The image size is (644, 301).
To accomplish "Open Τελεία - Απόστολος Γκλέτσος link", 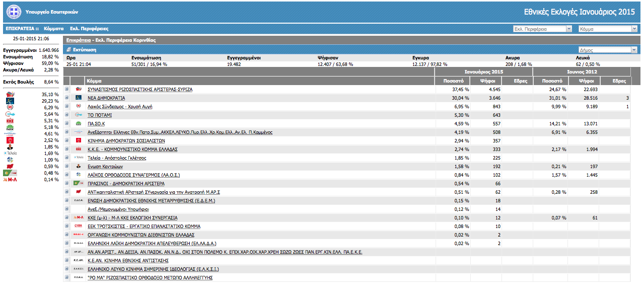I will click(x=117, y=158).
